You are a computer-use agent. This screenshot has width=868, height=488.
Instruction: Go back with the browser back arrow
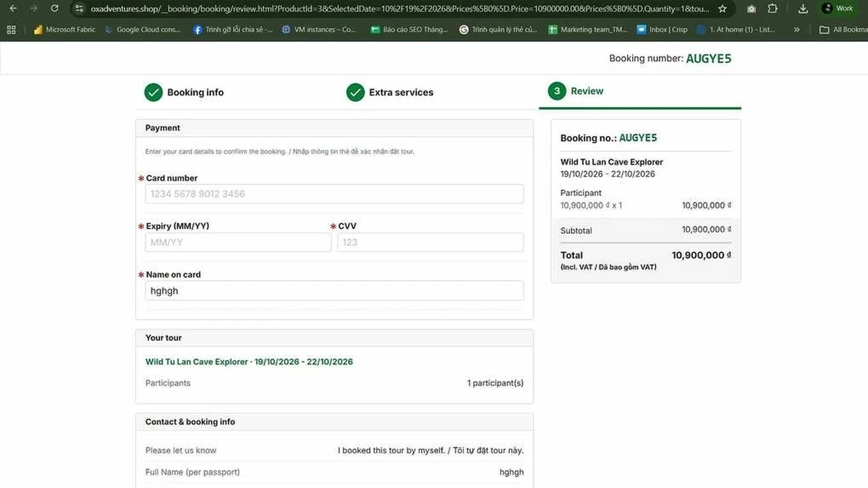13,9
